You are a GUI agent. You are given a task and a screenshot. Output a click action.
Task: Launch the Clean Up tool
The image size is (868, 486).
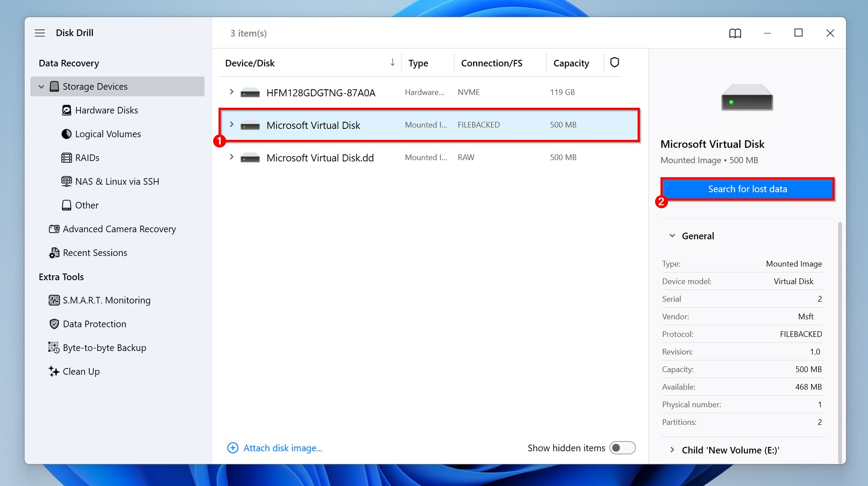click(81, 371)
